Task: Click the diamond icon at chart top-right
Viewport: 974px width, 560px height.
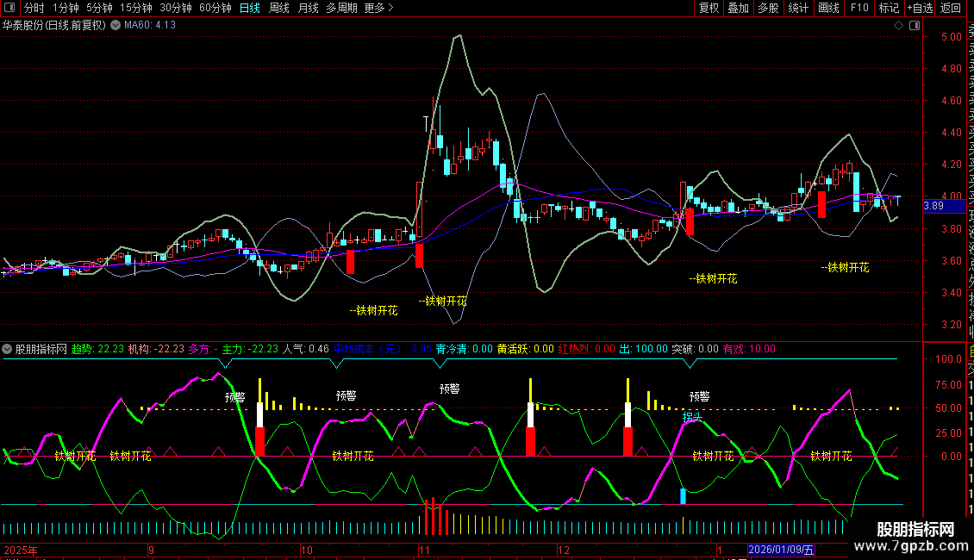Action: [x=899, y=26]
